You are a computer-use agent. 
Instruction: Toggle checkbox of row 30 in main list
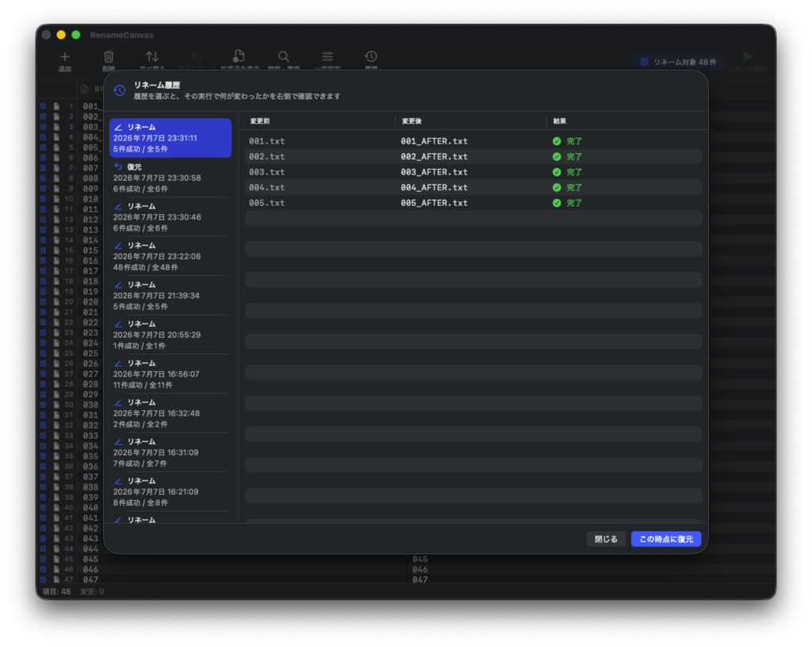(43, 404)
